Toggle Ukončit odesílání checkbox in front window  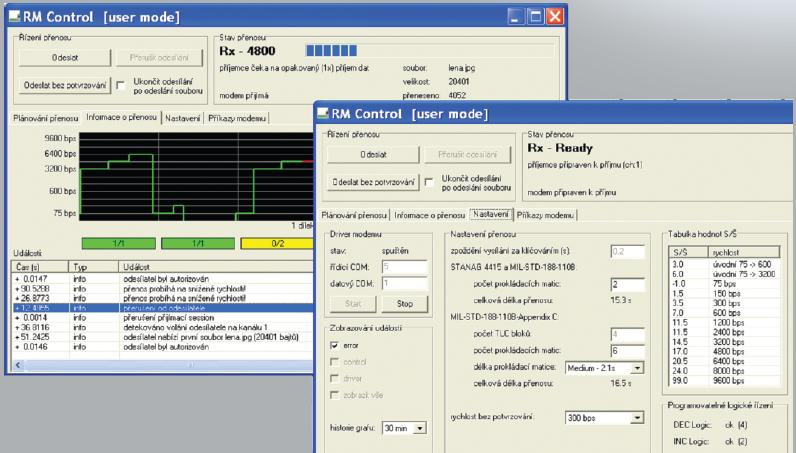click(x=429, y=182)
